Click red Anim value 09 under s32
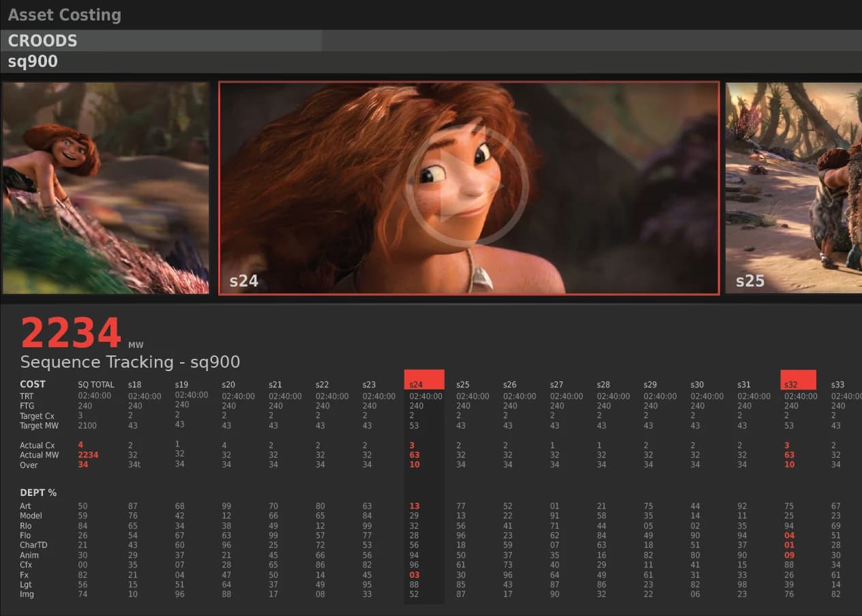862x616 pixels. pos(790,555)
